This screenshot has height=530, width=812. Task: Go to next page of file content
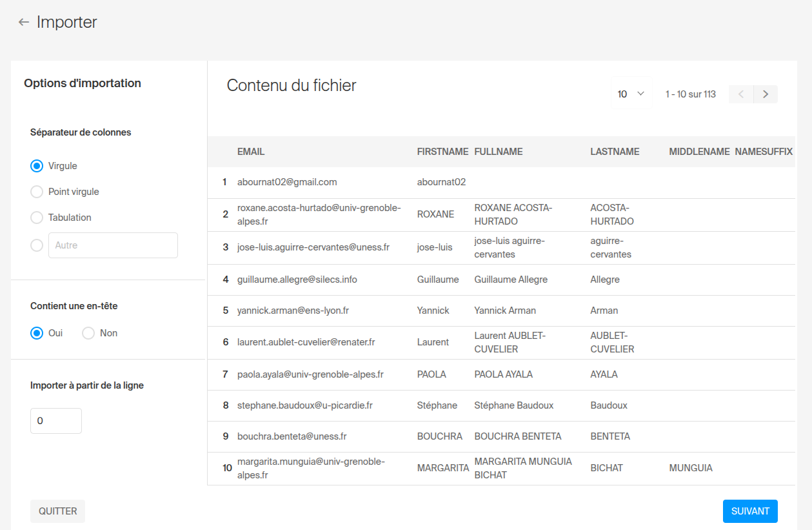(x=766, y=94)
